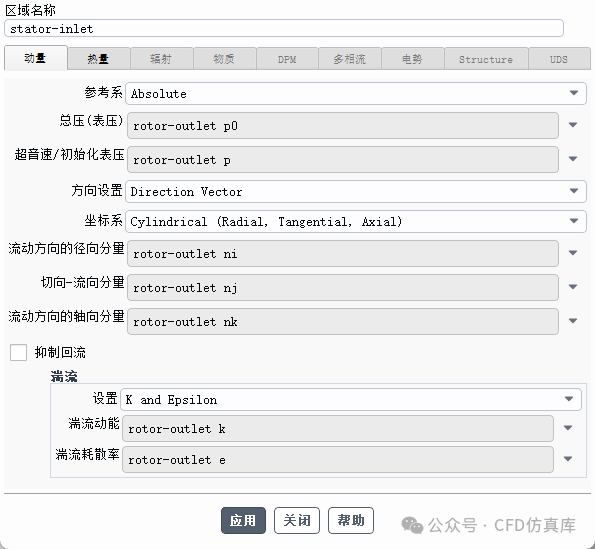Expand the 超音速/初始化表压 options arrow
The image size is (595, 549).
click(x=573, y=159)
